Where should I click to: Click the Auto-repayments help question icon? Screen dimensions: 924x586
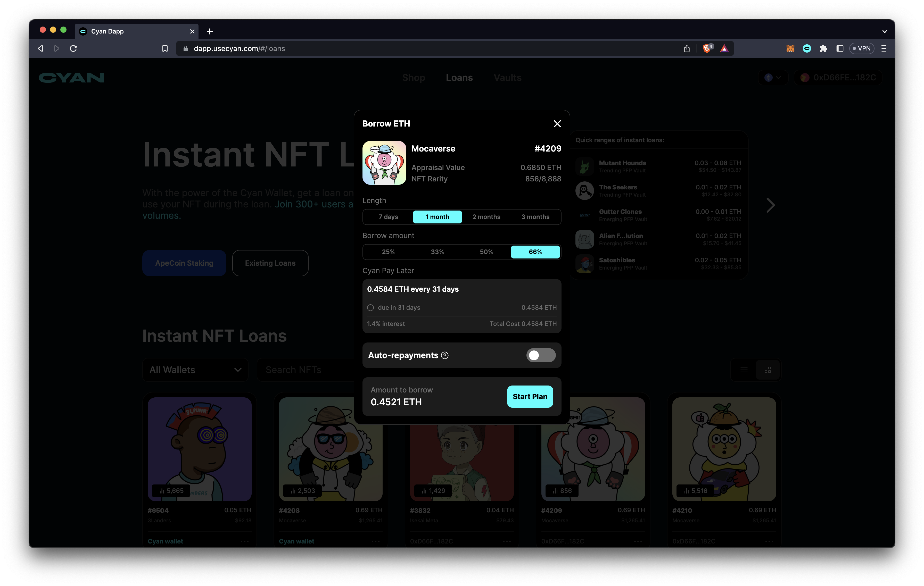(445, 356)
